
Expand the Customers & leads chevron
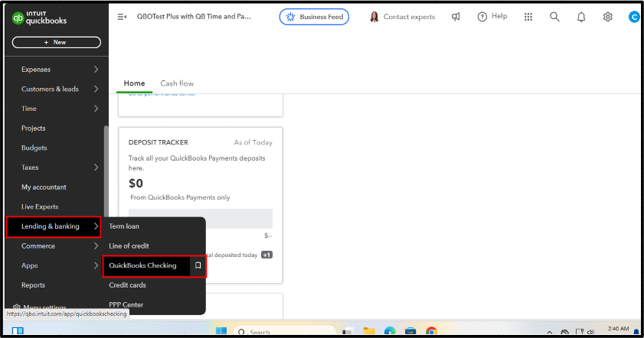pos(96,89)
